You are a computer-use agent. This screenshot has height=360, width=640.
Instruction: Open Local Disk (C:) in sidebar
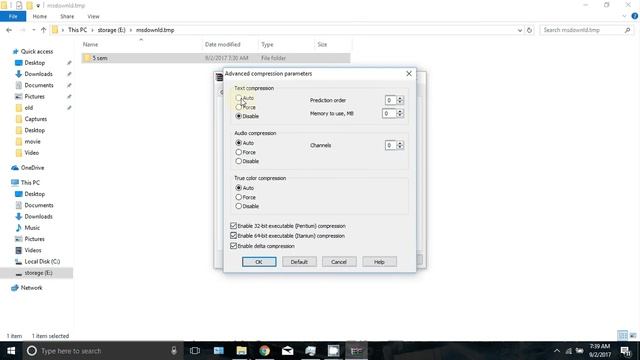[42, 261]
